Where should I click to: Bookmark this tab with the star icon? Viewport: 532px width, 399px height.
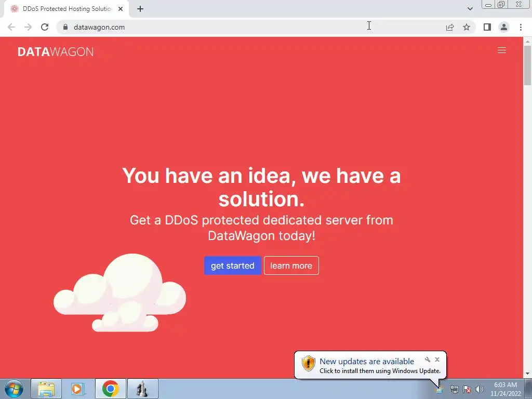[x=467, y=27]
